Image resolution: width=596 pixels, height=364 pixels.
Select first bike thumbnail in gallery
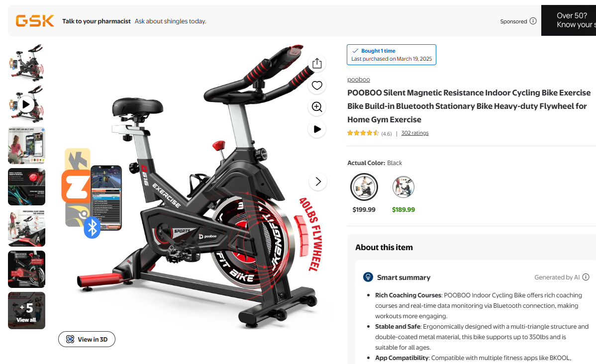(26, 63)
